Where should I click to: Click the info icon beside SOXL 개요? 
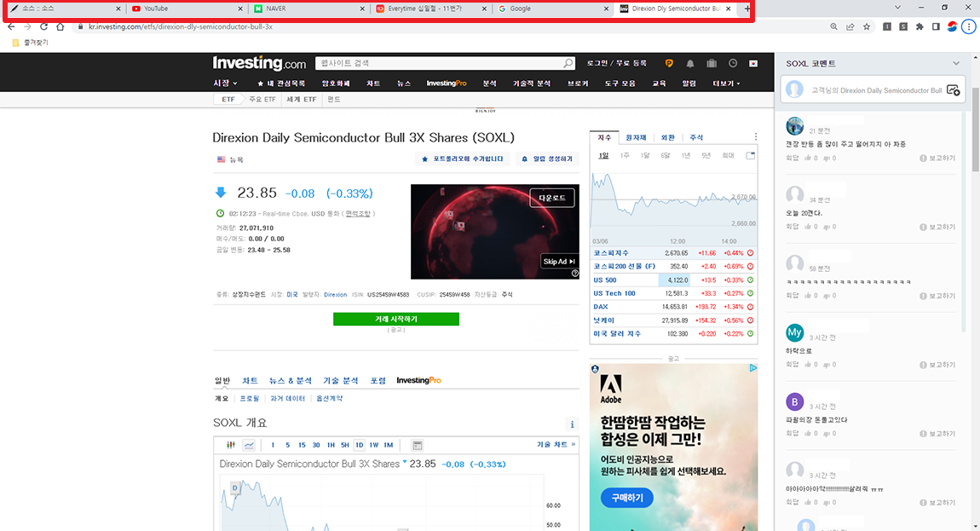pyautogui.click(x=572, y=424)
